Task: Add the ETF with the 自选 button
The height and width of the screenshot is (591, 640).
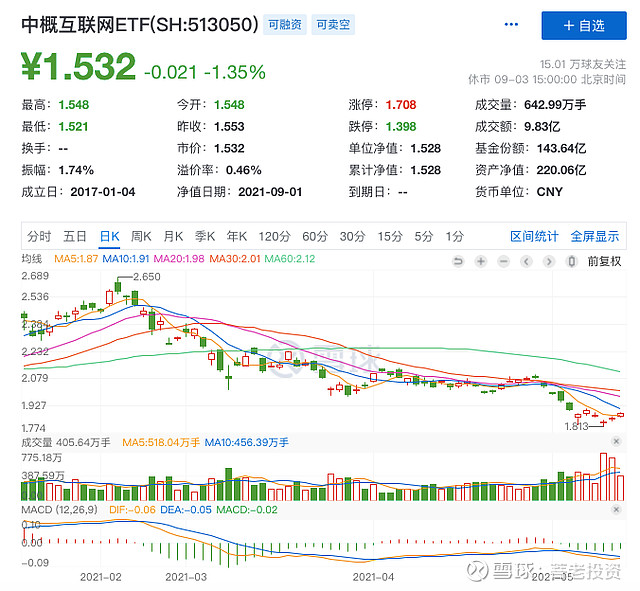Action: (584, 26)
